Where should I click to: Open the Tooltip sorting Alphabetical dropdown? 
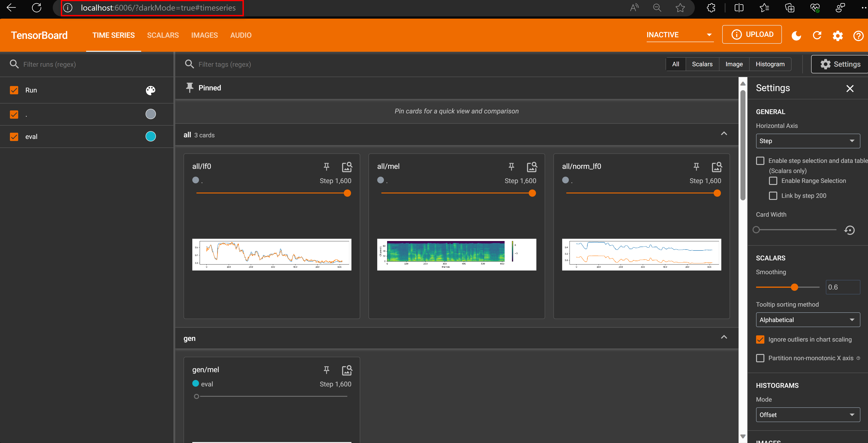[808, 320]
